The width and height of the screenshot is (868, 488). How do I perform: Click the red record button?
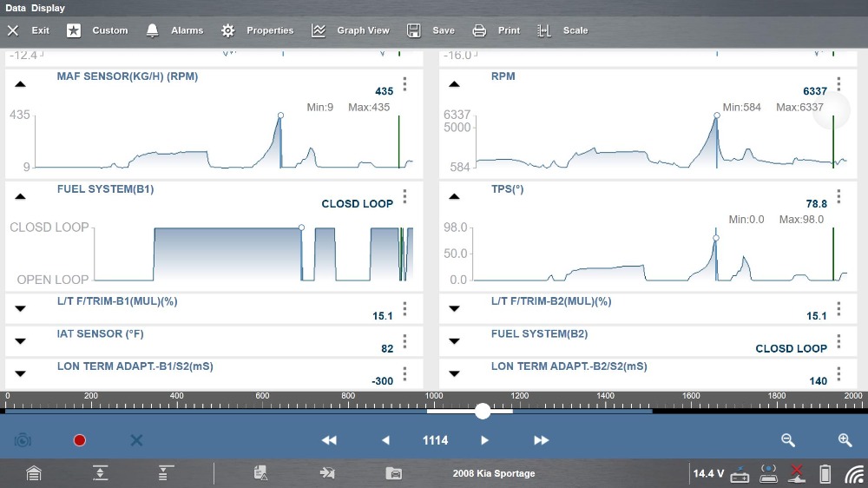pyautogui.click(x=80, y=440)
